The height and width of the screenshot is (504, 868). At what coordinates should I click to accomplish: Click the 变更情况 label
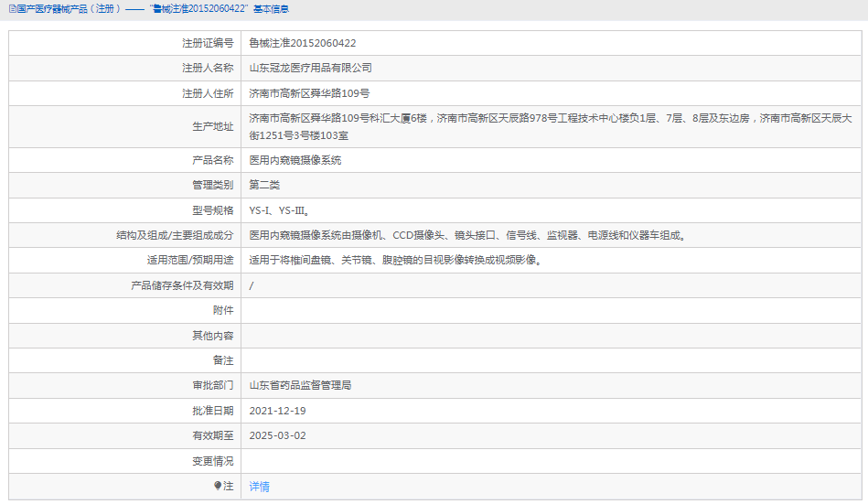[212, 461]
